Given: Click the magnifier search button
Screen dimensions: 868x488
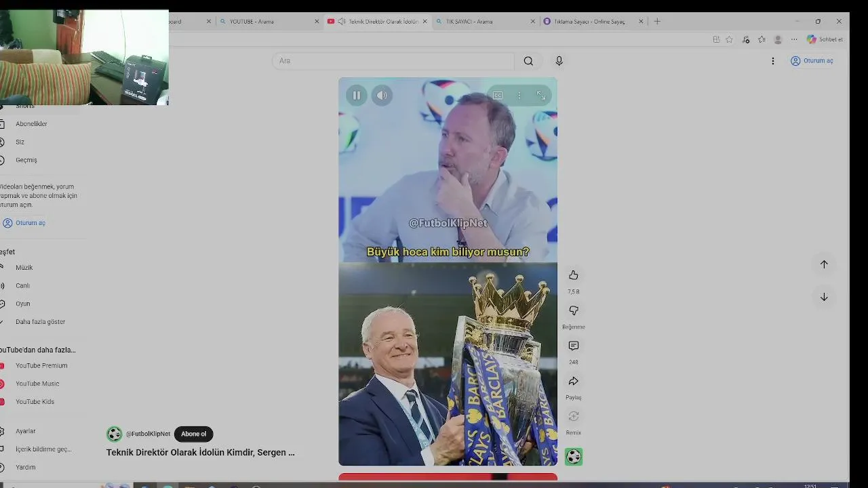Looking at the screenshot, I should [x=528, y=61].
